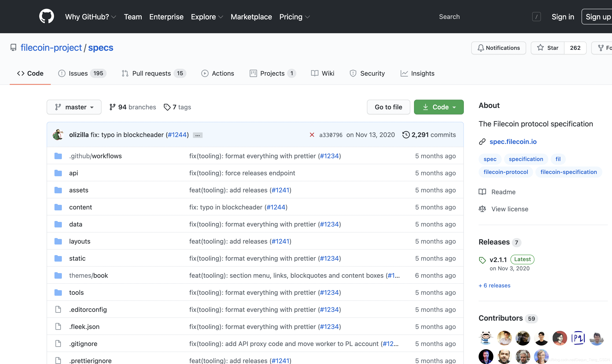Click the tag icon next to 7 tags
The image size is (612, 364).
167,107
